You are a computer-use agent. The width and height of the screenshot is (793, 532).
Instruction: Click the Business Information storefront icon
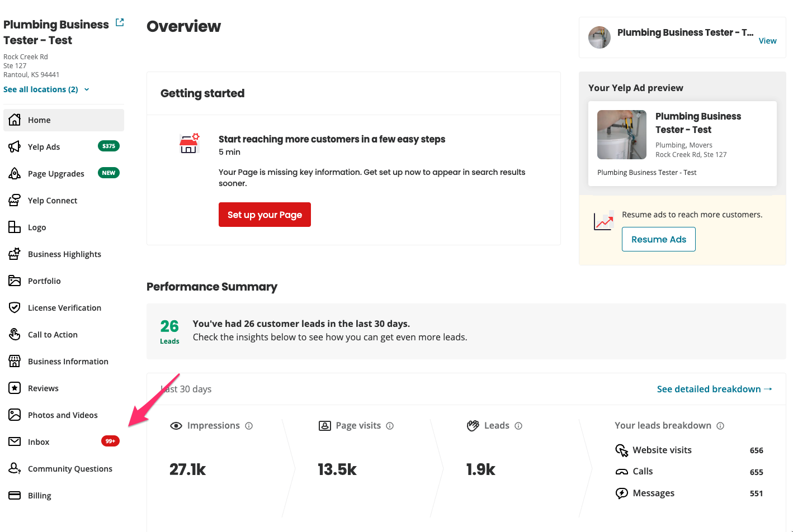point(15,362)
